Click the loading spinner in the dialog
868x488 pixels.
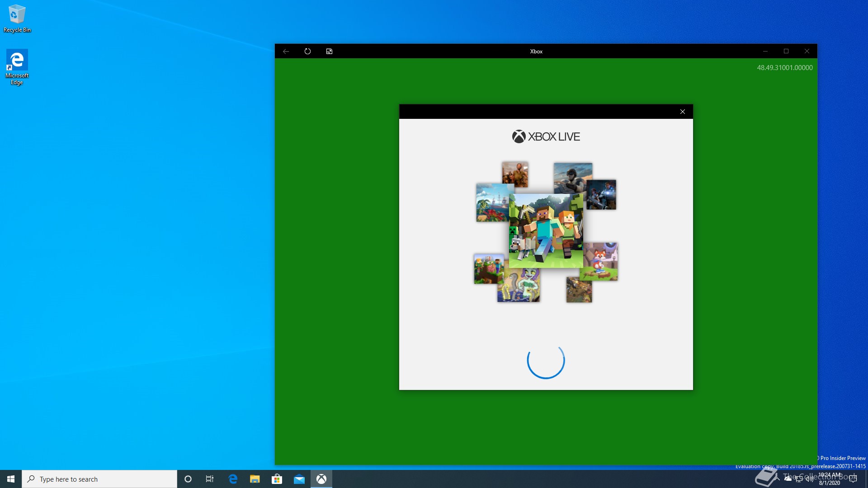[546, 360]
